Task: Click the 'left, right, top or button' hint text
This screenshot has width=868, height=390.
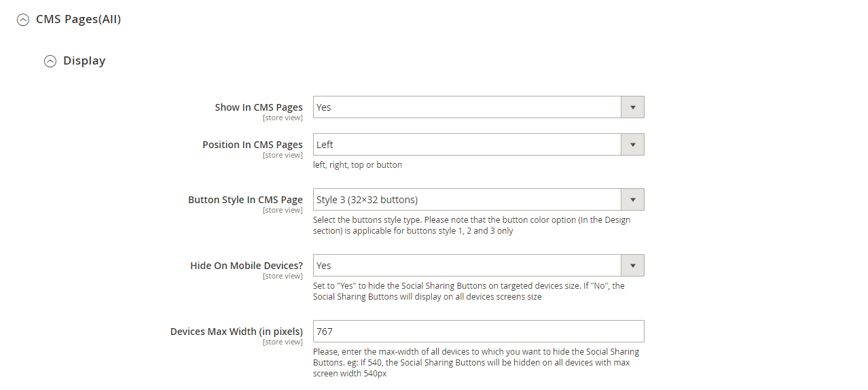Action: tap(357, 165)
